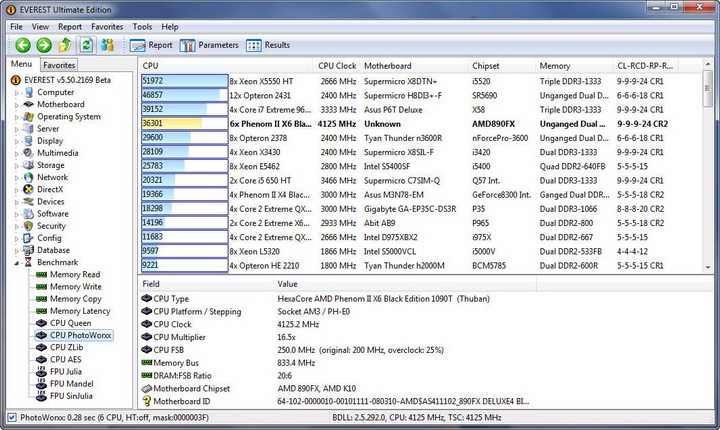The width and height of the screenshot is (720, 430).
Task: Open the Memory Read benchmark
Action: (x=75, y=274)
